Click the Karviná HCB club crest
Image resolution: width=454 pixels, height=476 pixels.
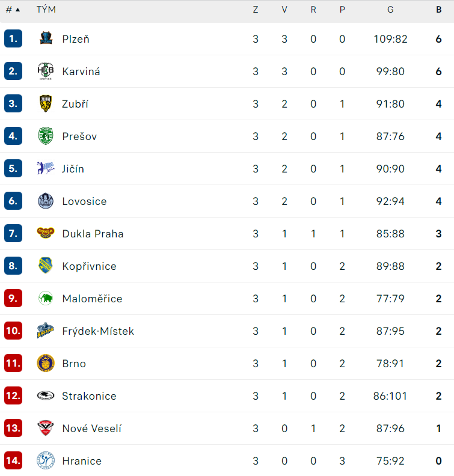tap(46, 71)
